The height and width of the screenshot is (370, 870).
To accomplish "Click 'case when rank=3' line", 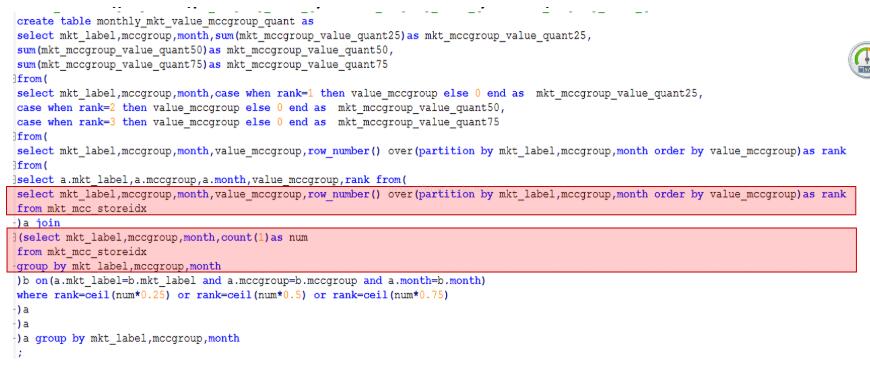I will (x=258, y=122).
